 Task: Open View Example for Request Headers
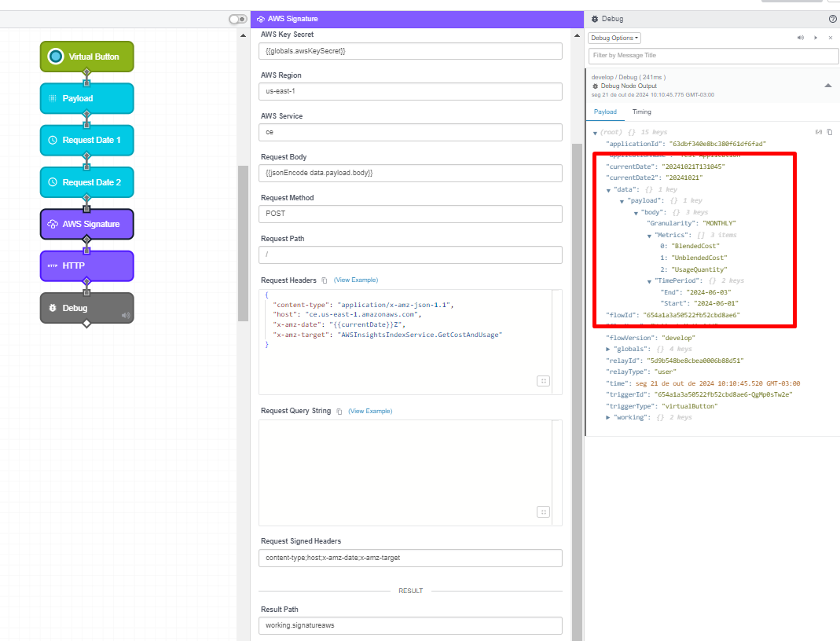(x=356, y=280)
